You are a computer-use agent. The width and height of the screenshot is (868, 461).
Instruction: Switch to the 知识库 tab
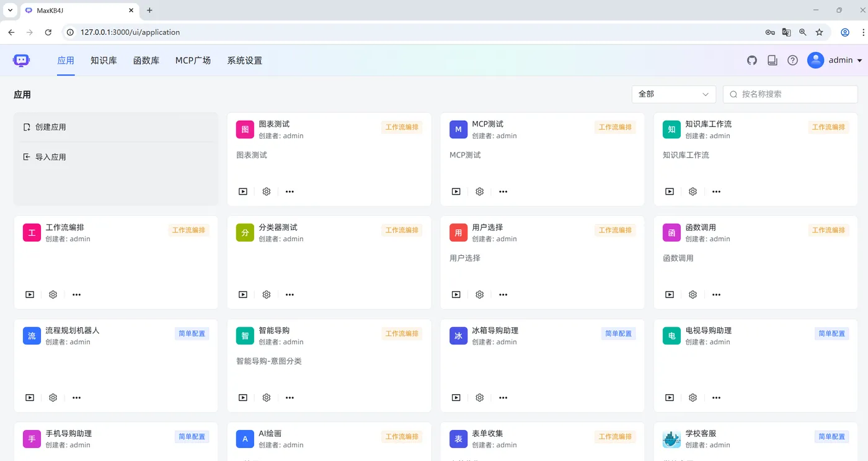104,61
